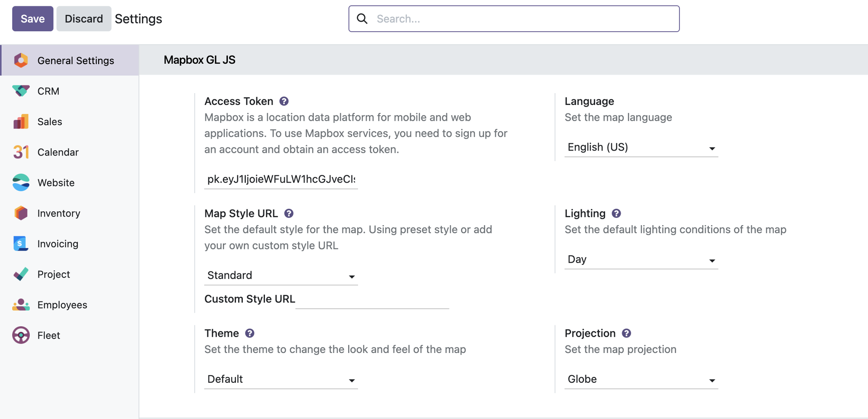The width and height of the screenshot is (868, 419).
Task: Open the Theme dropdown set to Default
Action: [281, 379]
